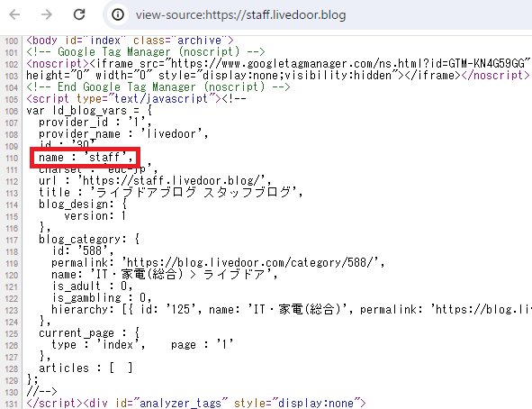Click the articles : [ ] line
Image resolution: width=532 pixels, height=409 pixels.
click(86, 368)
